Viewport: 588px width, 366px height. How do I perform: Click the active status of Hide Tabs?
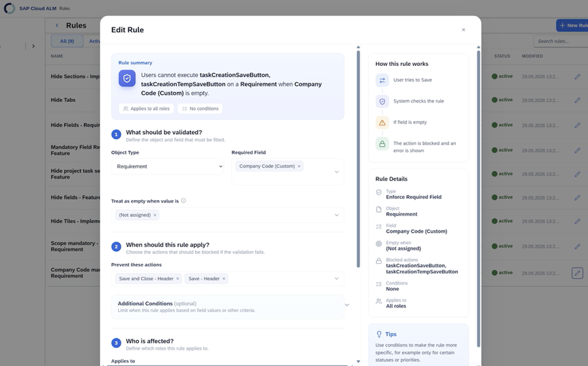(x=502, y=100)
